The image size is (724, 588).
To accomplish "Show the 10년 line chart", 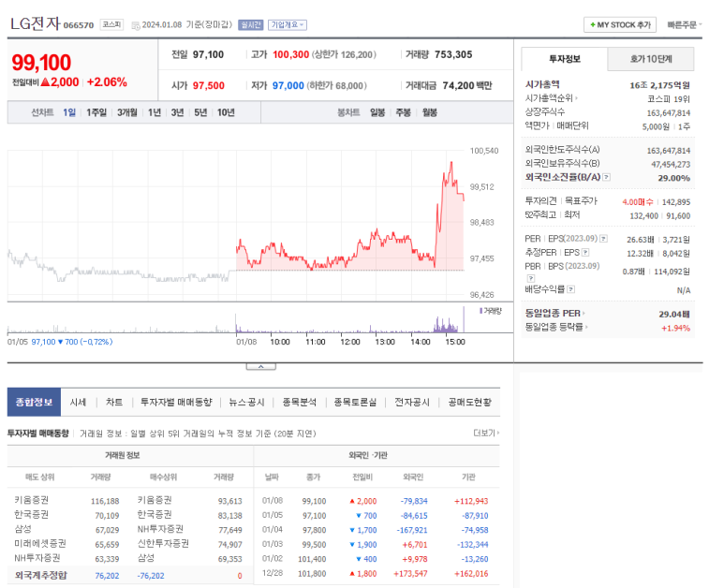I will pos(226,112).
